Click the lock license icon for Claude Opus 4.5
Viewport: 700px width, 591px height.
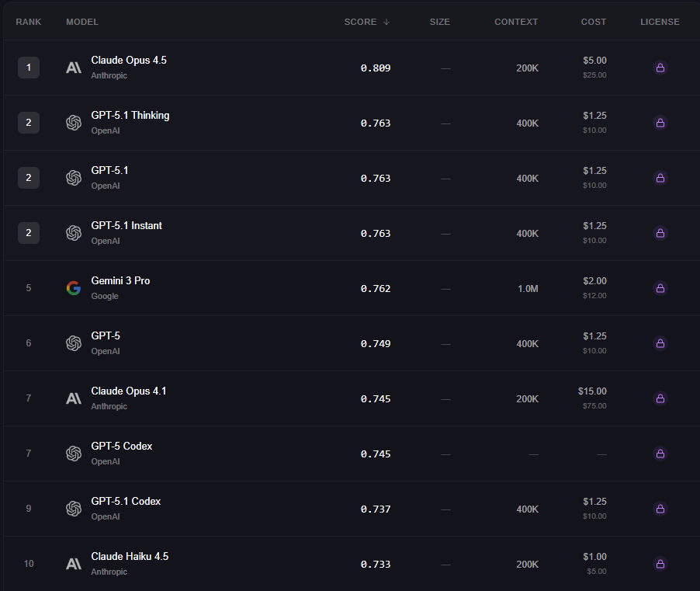coord(660,68)
